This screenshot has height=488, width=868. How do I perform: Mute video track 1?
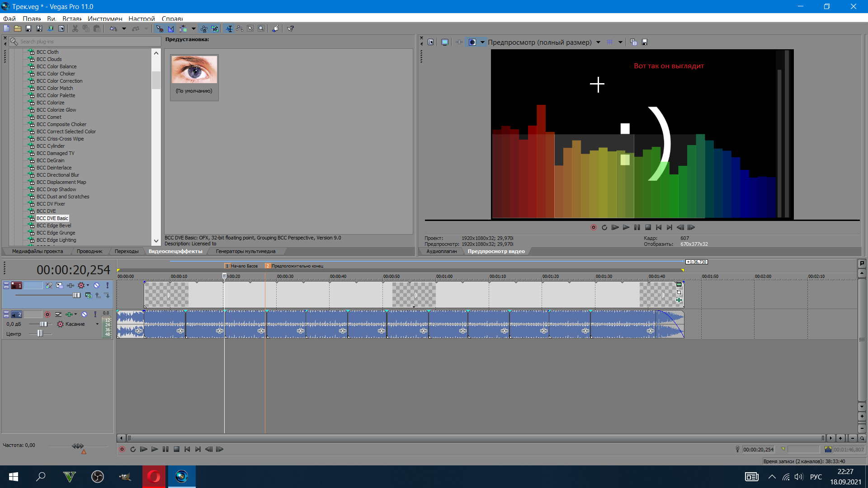click(96, 286)
